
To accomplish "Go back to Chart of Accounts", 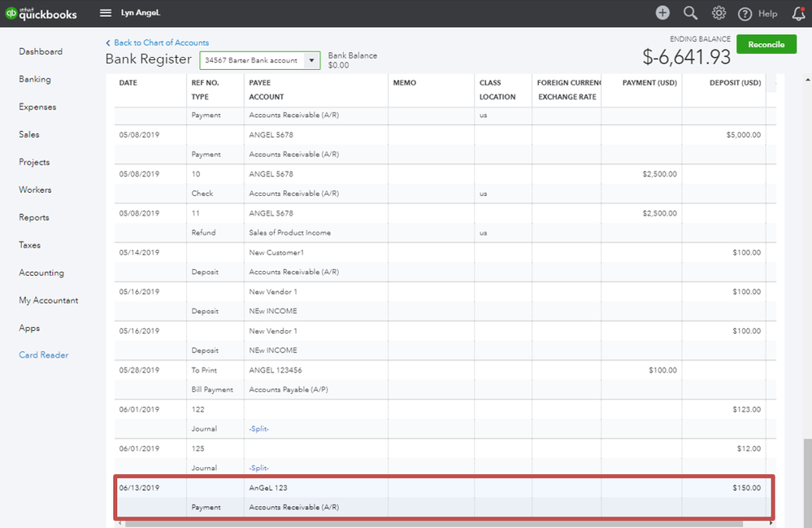I will tap(158, 42).
